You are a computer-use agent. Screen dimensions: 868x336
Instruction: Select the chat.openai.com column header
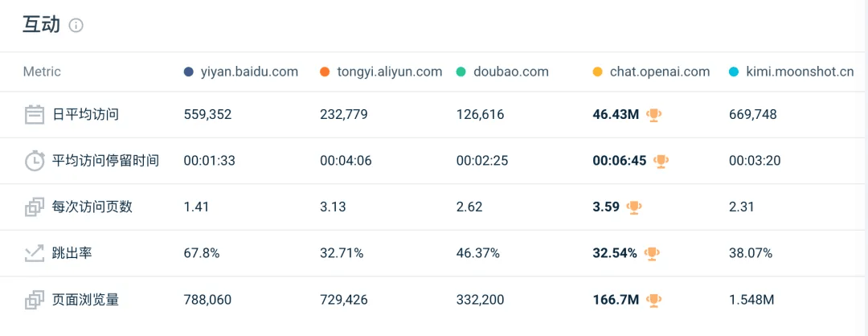click(659, 72)
